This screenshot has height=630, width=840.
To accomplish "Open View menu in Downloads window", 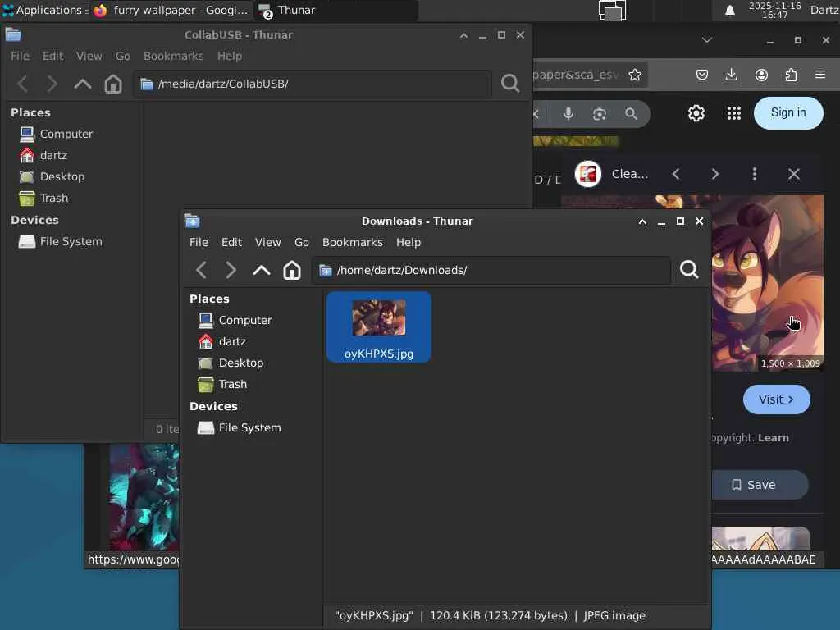I will click(268, 242).
